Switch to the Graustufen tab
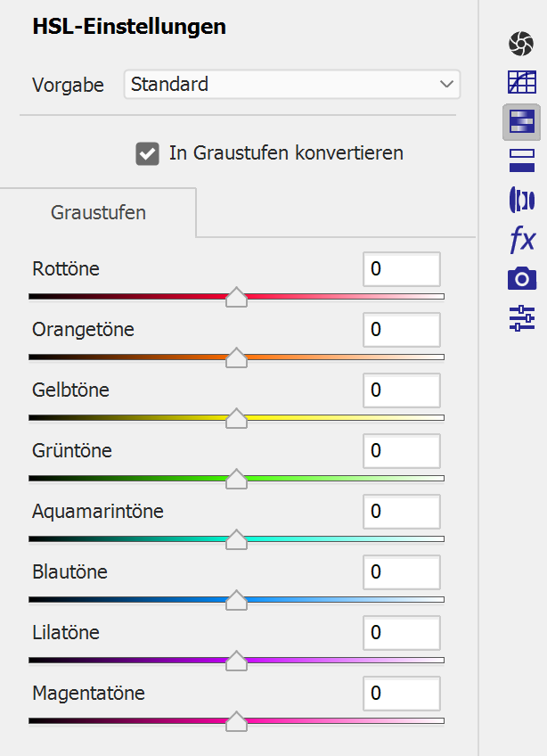Image resolution: width=547 pixels, height=756 pixels. click(x=98, y=213)
